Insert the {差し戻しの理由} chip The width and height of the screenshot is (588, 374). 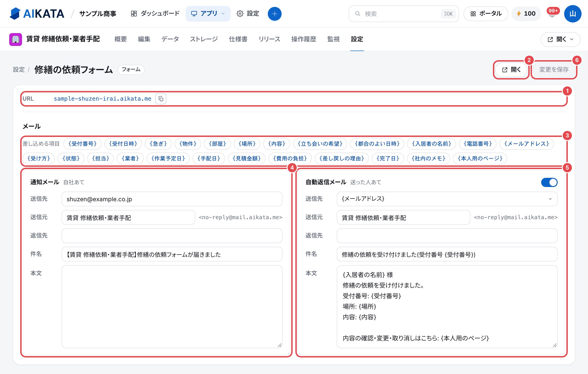341,158
